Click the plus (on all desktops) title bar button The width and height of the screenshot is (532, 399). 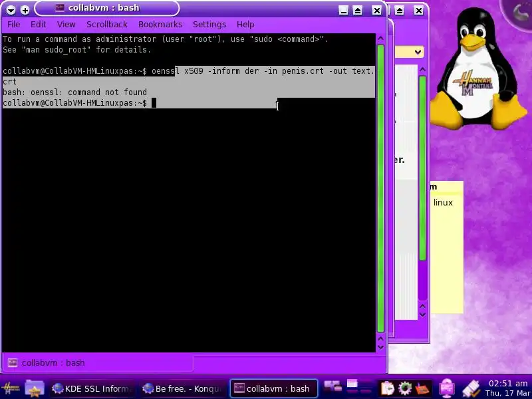(25, 10)
